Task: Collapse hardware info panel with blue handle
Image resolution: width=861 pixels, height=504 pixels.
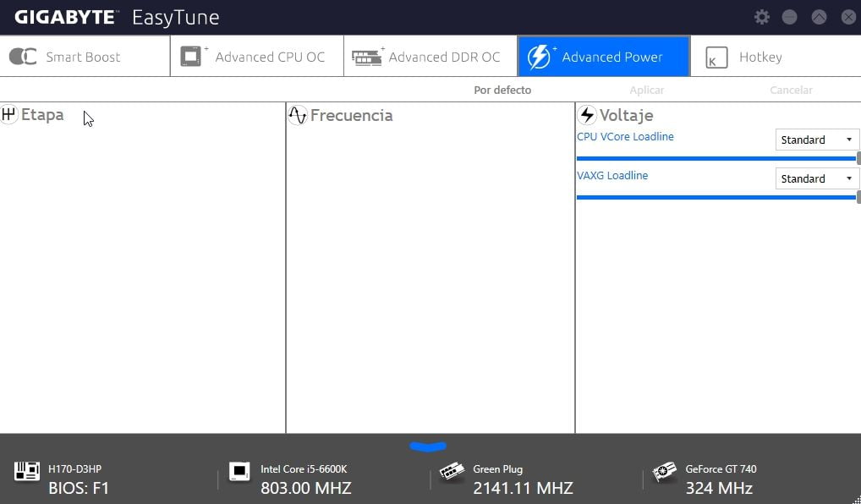Action: 428,446
